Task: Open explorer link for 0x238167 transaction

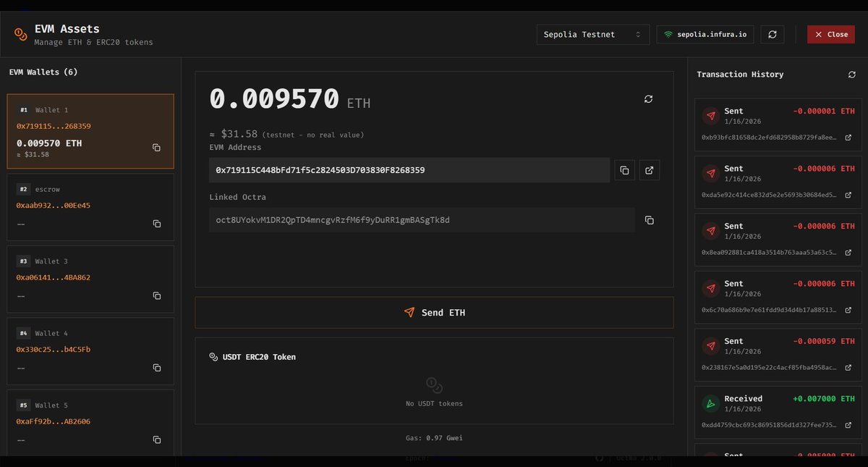Action: [848, 368]
